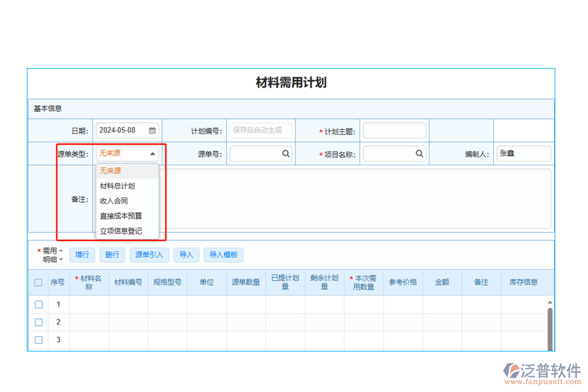The height and width of the screenshot is (392, 588).
Task: Click inside the 计划主题 input field
Action: tap(395, 130)
